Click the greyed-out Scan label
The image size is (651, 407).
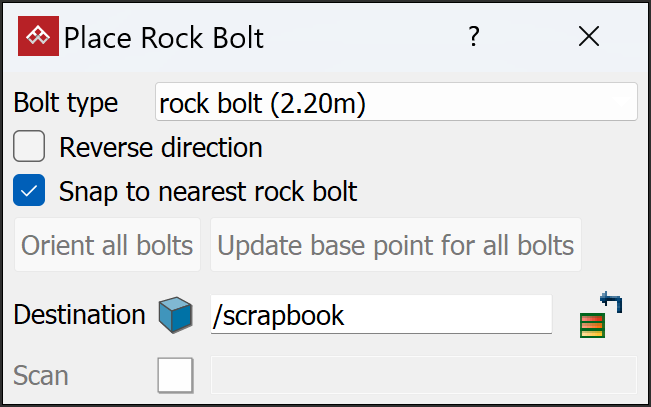[x=41, y=376]
